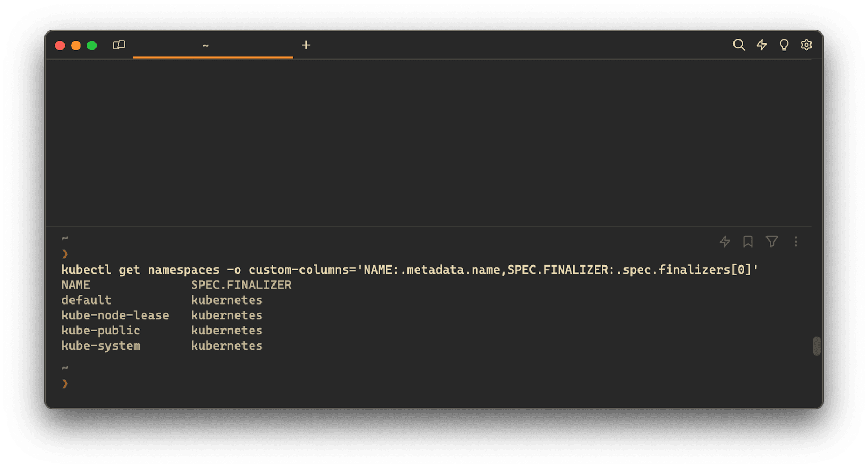The width and height of the screenshot is (868, 468).
Task: Open the search icon in the top bar
Action: pos(739,45)
